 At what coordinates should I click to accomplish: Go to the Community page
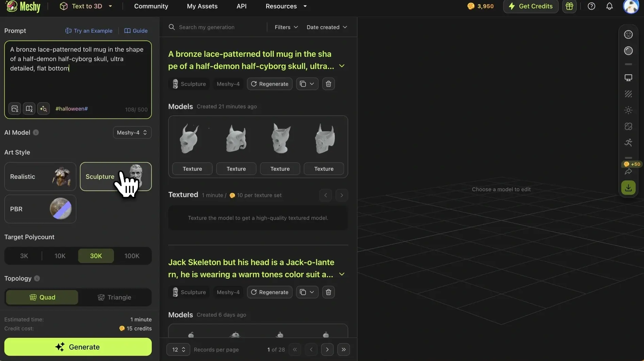(151, 6)
